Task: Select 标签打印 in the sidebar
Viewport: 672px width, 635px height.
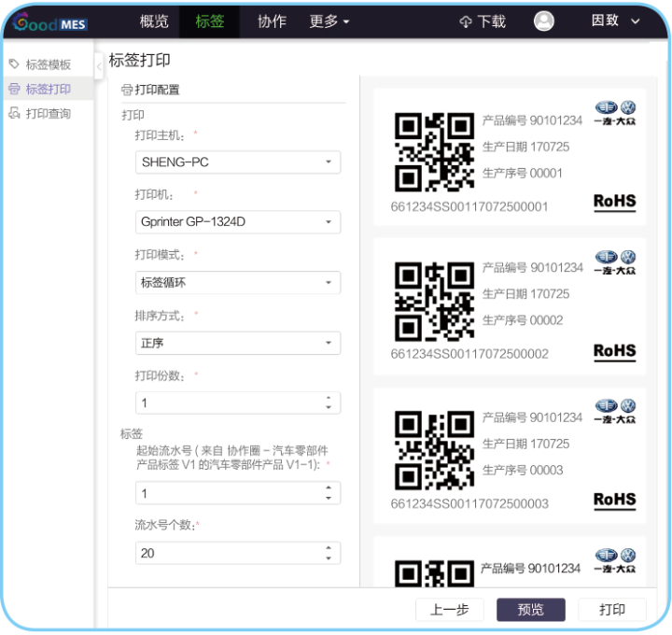Action: pos(49,89)
